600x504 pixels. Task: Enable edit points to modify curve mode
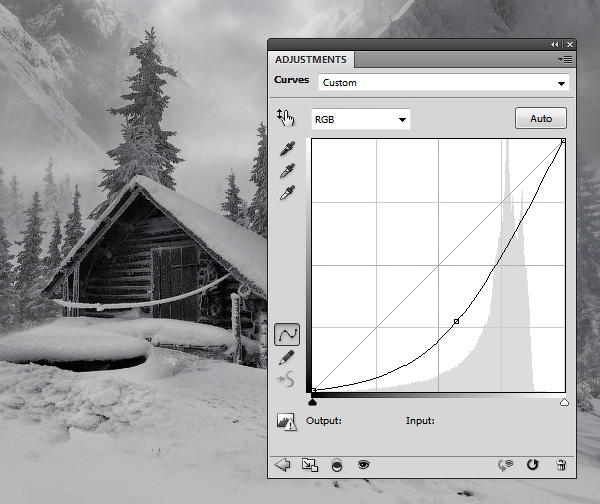(287, 335)
